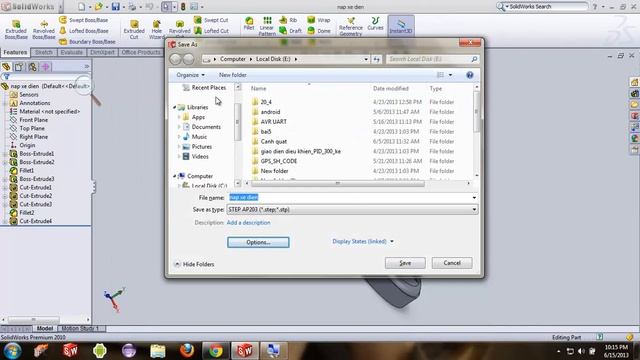
Task: Click File name input field
Action: point(352,198)
